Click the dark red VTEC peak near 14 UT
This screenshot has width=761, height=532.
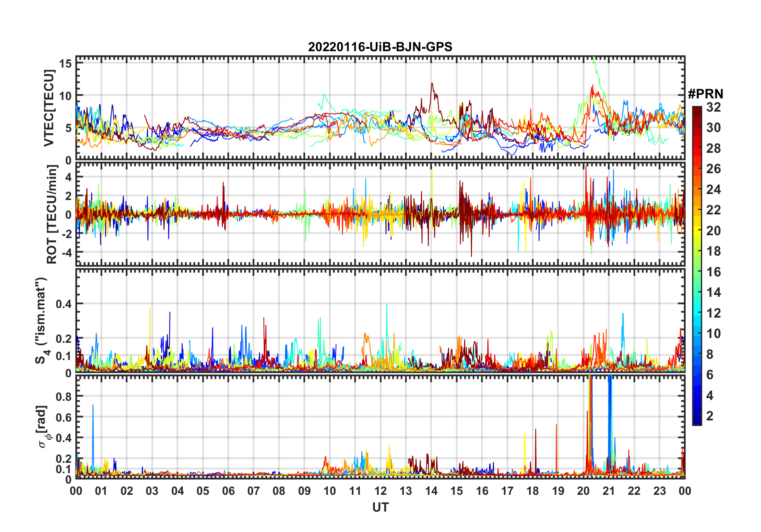(x=432, y=84)
